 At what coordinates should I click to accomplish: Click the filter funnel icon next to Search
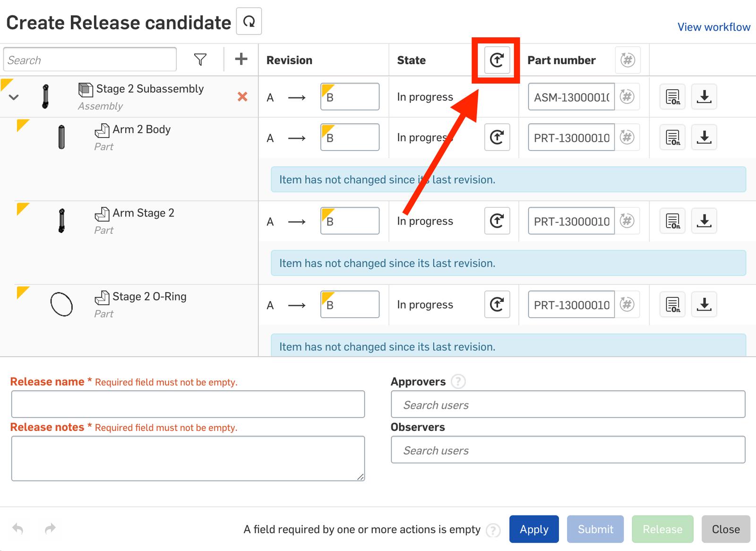200,60
